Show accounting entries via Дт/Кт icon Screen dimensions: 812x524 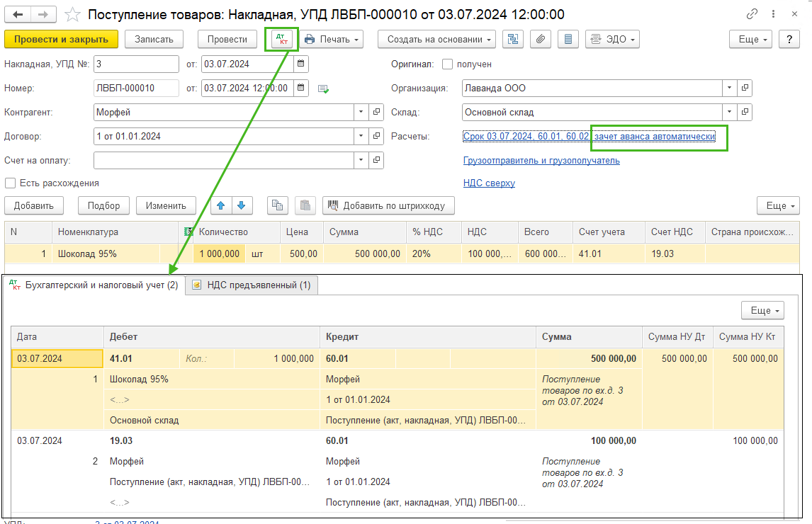click(282, 40)
